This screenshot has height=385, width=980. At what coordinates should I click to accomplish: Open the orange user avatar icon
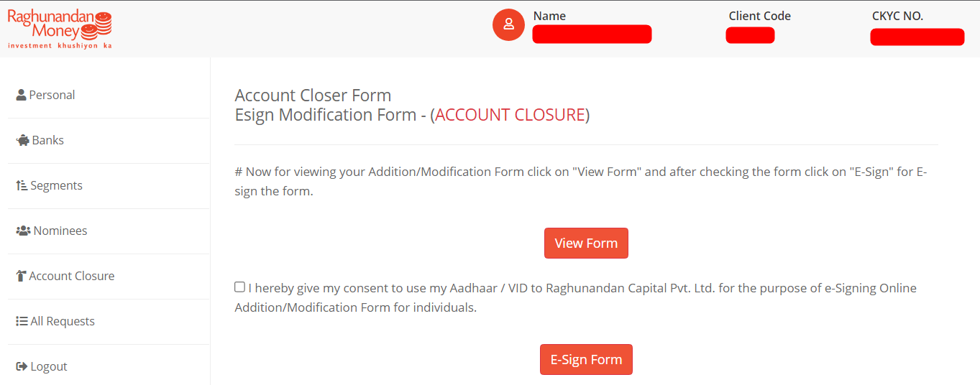[x=508, y=24]
